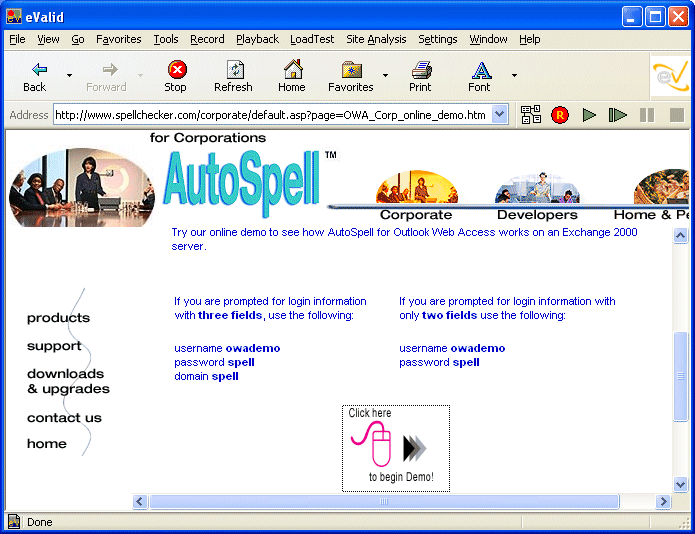Click the support sidebar link

pos(55,346)
